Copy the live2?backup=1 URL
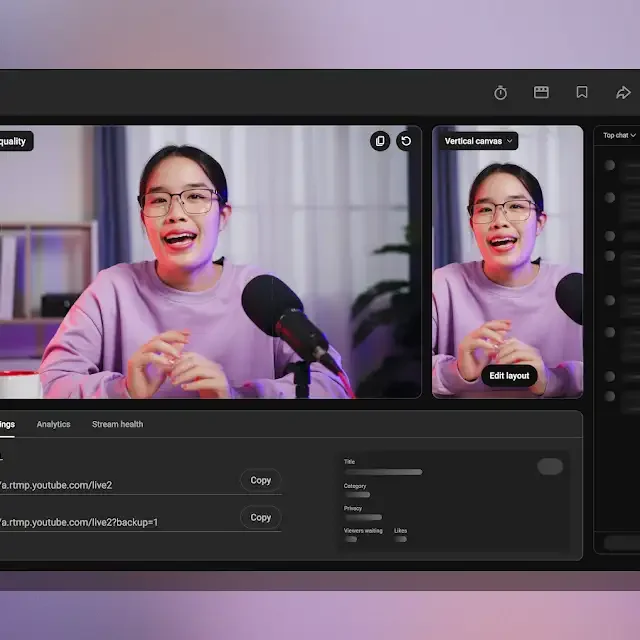This screenshot has width=640, height=640. (260, 518)
